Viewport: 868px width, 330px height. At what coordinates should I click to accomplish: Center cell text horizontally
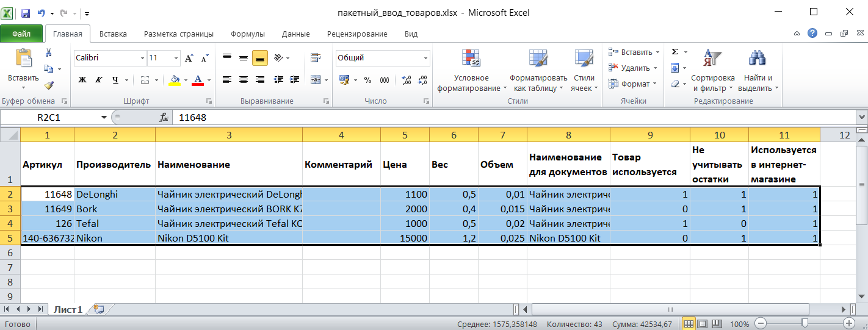[x=244, y=80]
